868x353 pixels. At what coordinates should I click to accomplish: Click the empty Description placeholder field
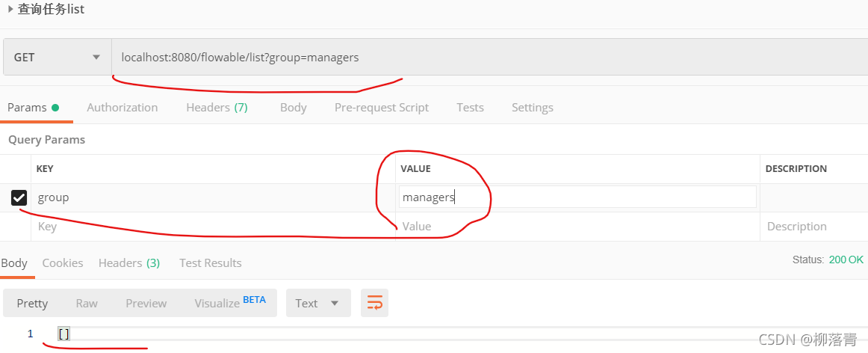point(813,227)
